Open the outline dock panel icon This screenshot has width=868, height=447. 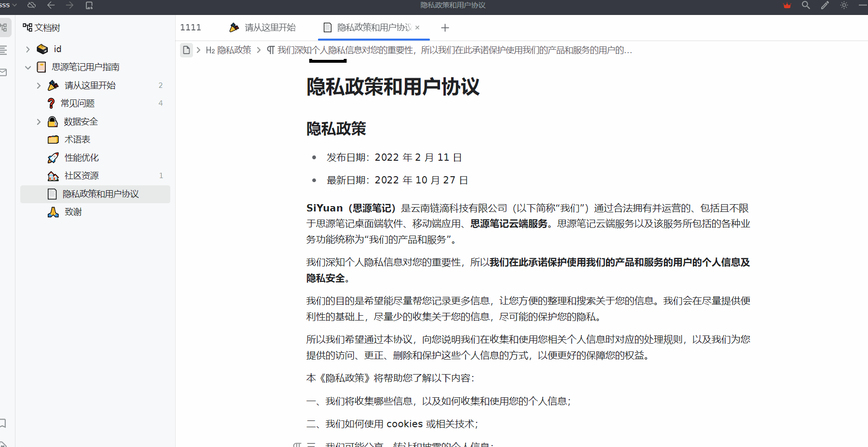click(4, 50)
